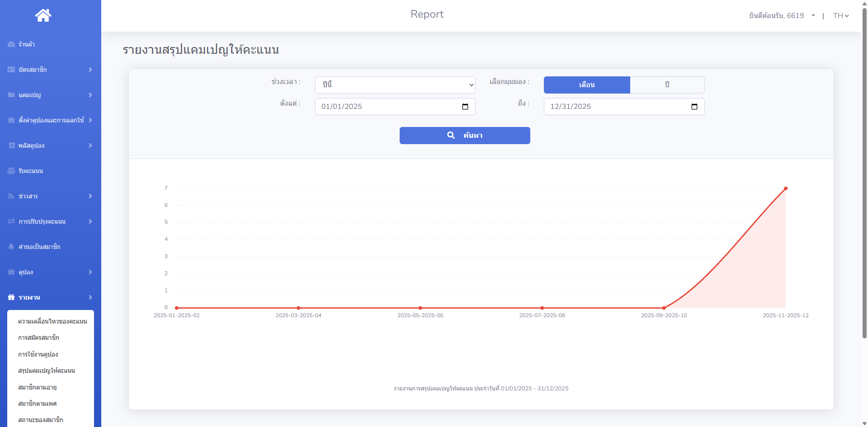Image resolution: width=868 pixels, height=427 pixels.
Task: Expand the พลัสคูปอง menu chevron
Action: click(90, 145)
